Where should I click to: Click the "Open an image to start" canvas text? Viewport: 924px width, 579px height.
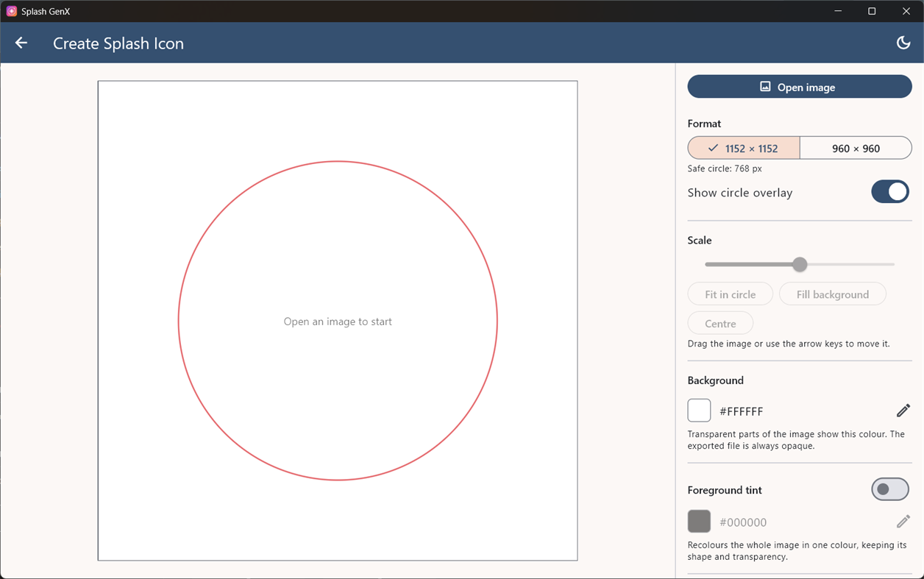click(338, 322)
